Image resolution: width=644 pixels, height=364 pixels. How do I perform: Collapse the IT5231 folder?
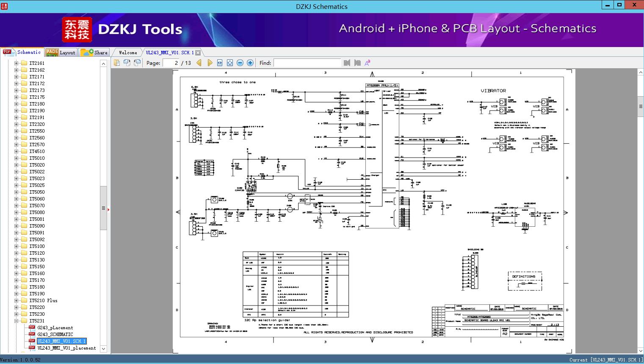[x=16, y=321]
